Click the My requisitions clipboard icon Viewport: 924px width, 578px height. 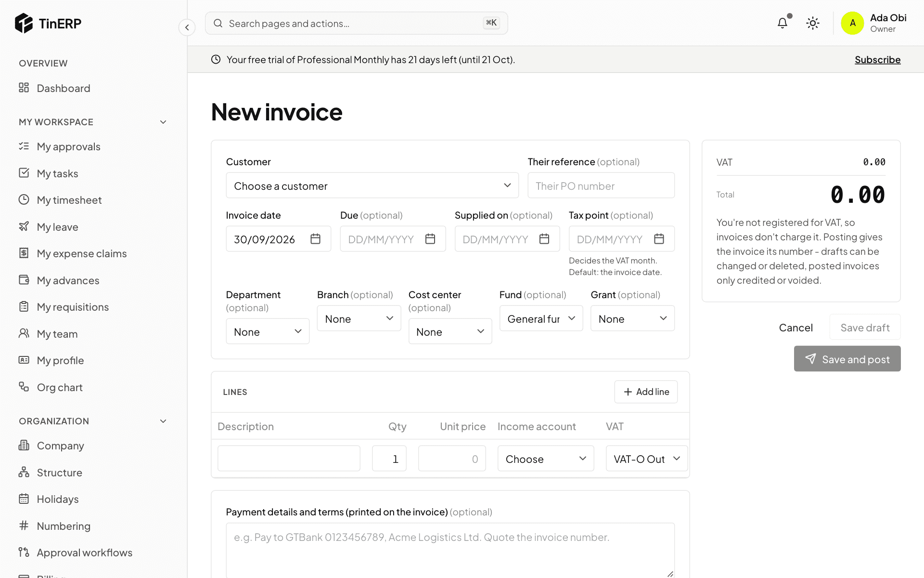[x=24, y=306]
